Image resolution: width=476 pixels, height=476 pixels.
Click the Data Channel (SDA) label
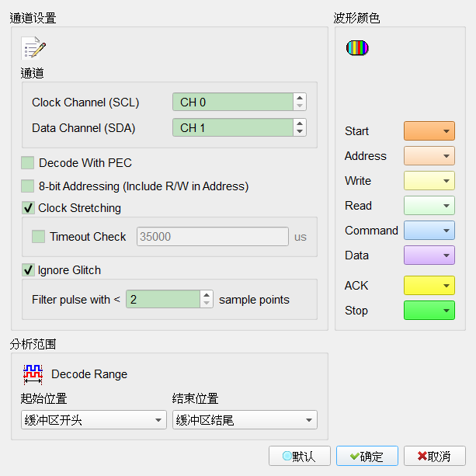coord(84,128)
